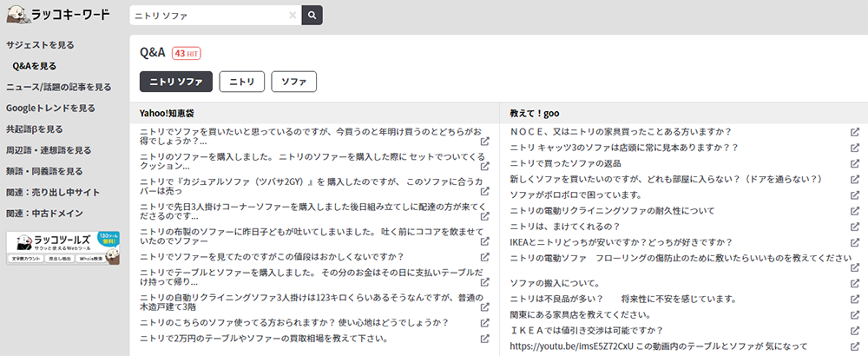Open external link for ニトリ キャッツ3のソファ question
This screenshot has width=868, height=356.
(x=855, y=148)
